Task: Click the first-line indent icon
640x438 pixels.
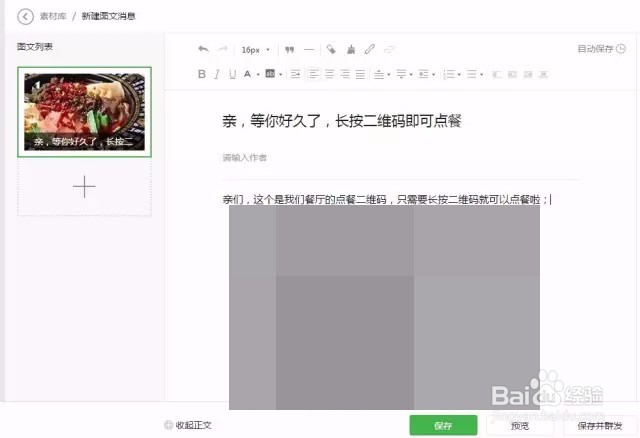Action: tap(296, 74)
